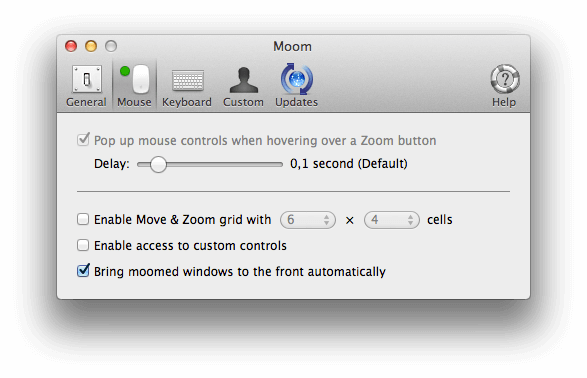
Task: Enable access to custom controls
Action: point(83,245)
